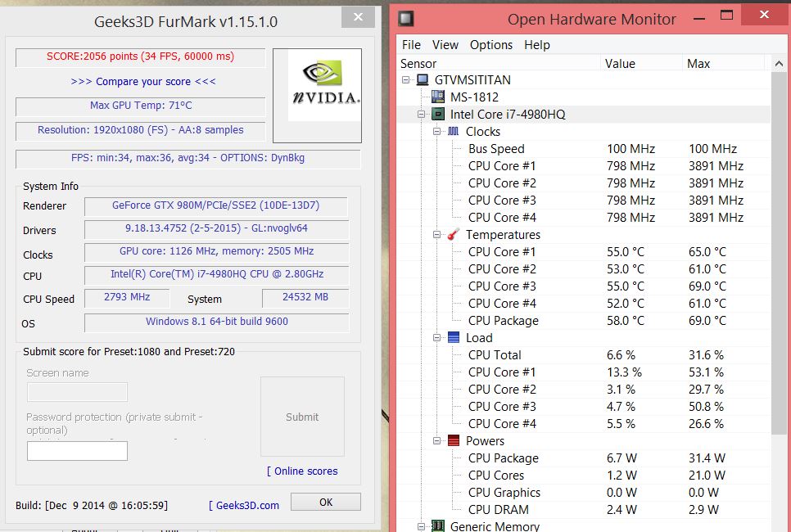Screen dimensions: 791x532
Task: Collapse the Generic Memory node
Action: pyautogui.click(x=421, y=526)
